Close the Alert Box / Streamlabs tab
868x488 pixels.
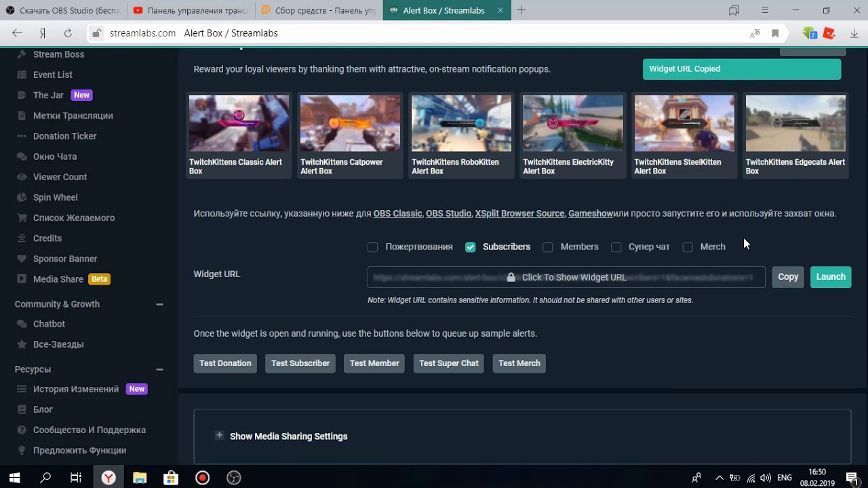(500, 10)
